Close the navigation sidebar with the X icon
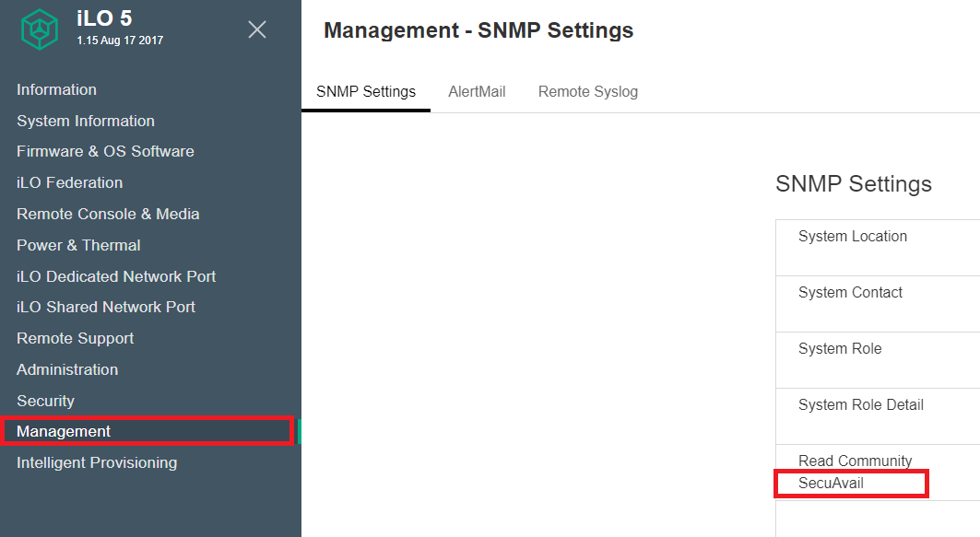Image resolution: width=980 pixels, height=537 pixels. tap(257, 29)
